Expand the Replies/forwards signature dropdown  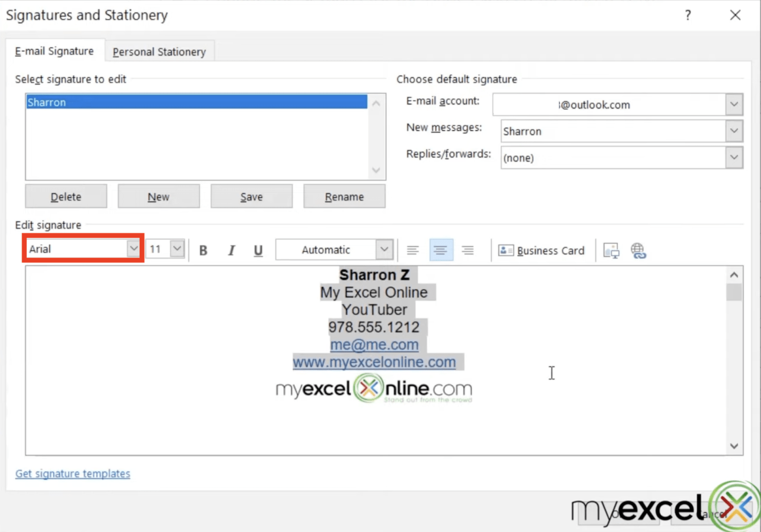734,158
